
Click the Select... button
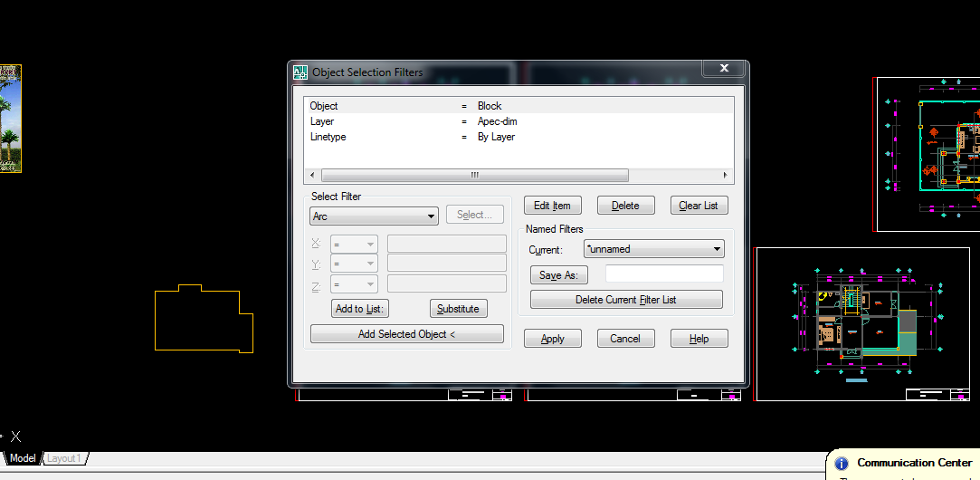(x=475, y=215)
